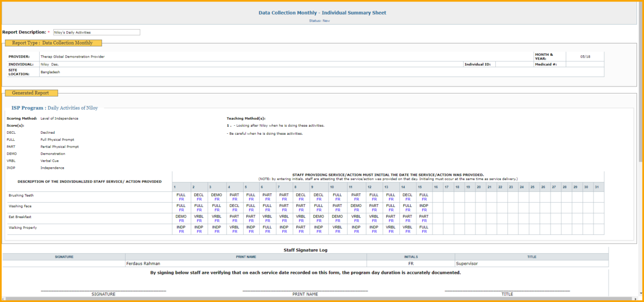Click the day 1 Eat Breakfast DEMO cell
This screenshot has height=302, width=644.
tap(181, 218)
